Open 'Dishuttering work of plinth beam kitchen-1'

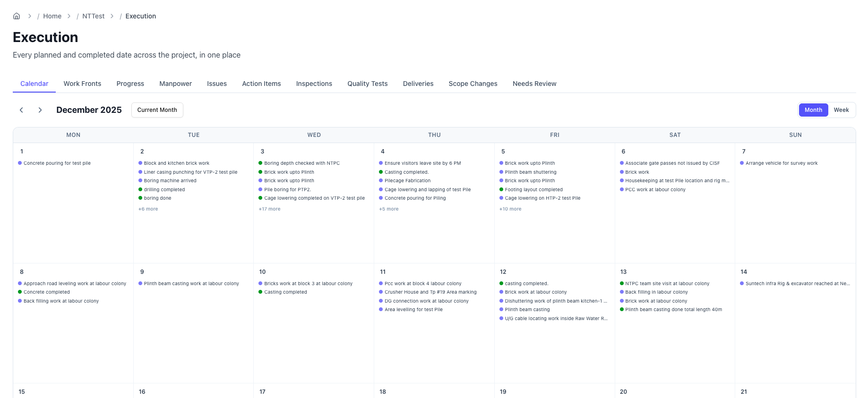(553, 301)
